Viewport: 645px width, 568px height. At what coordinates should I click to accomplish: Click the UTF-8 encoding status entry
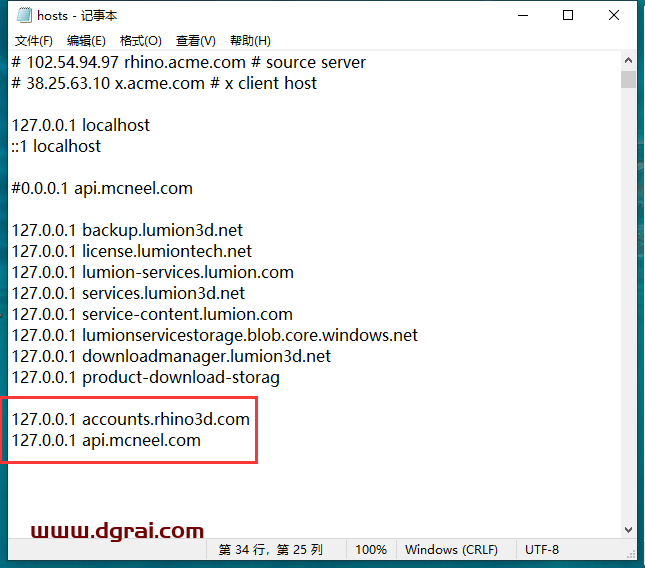click(542, 549)
